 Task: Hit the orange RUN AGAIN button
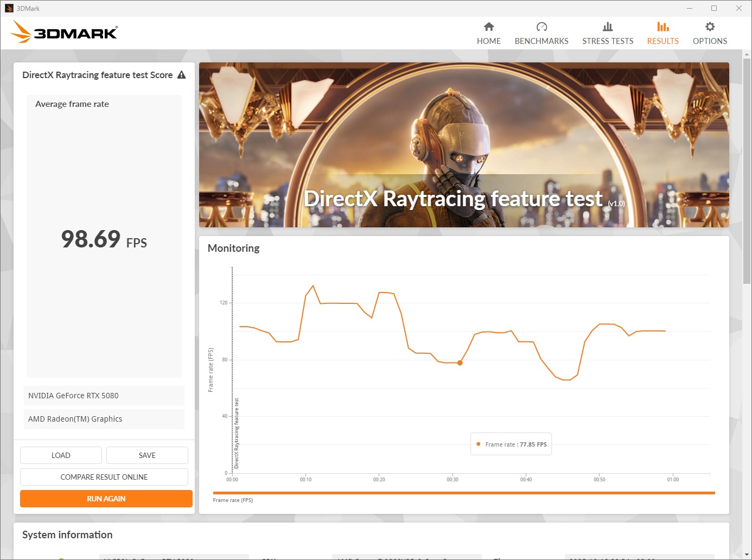[106, 499]
